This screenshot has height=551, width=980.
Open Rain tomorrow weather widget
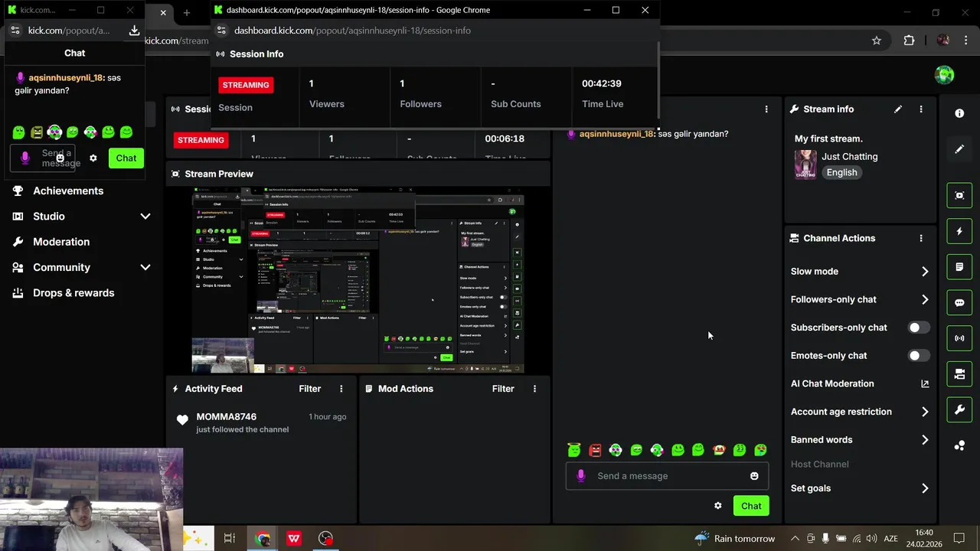734,539
